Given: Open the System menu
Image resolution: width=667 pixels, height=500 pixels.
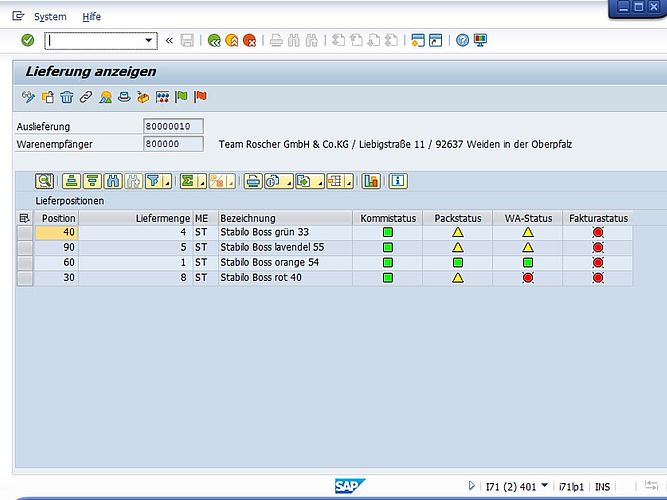Looking at the screenshot, I should click(x=50, y=17).
